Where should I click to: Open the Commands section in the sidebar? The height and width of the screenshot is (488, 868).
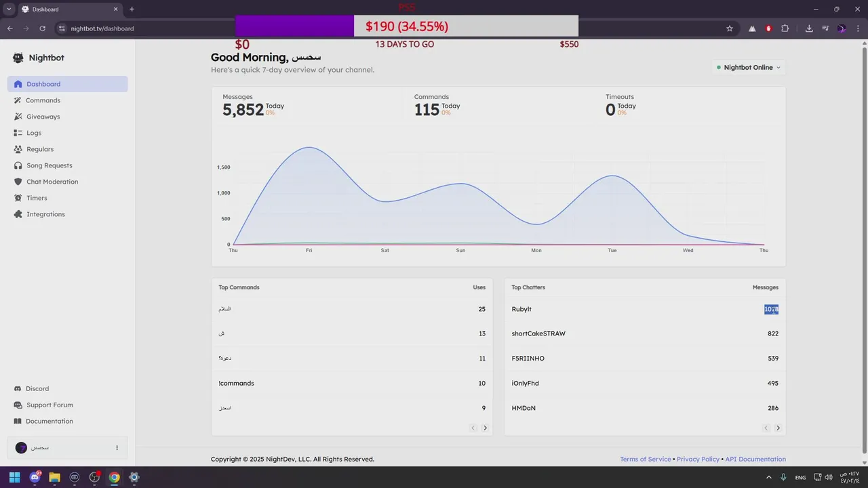pyautogui.click(x=67, y=100)
